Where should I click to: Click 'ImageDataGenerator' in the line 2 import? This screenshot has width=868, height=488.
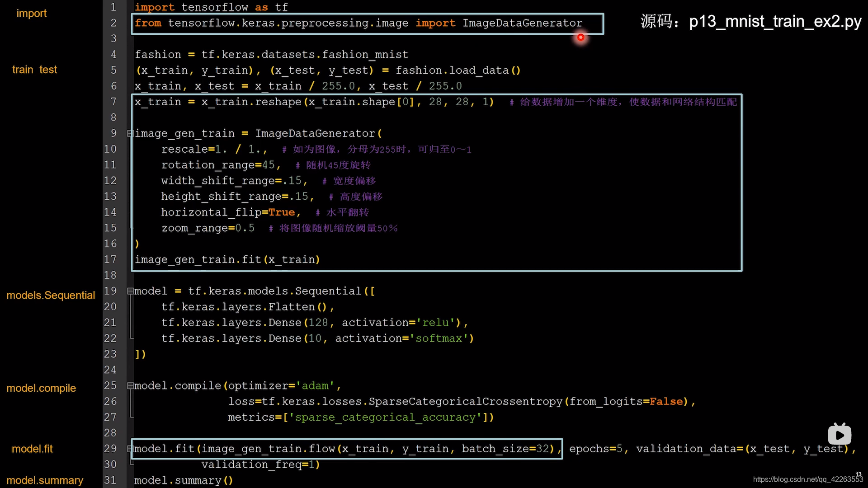[522, 23]
